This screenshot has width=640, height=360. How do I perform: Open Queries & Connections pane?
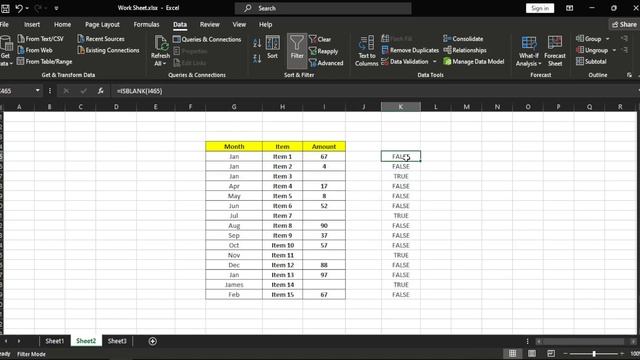tap(207, 39)
